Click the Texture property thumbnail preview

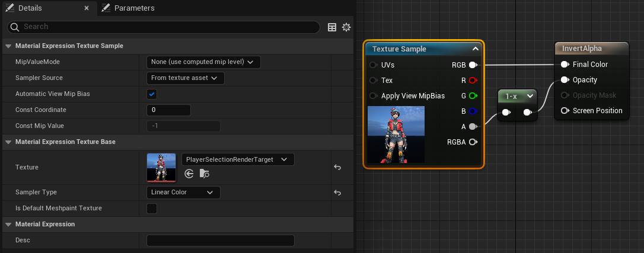pos(161,167)
